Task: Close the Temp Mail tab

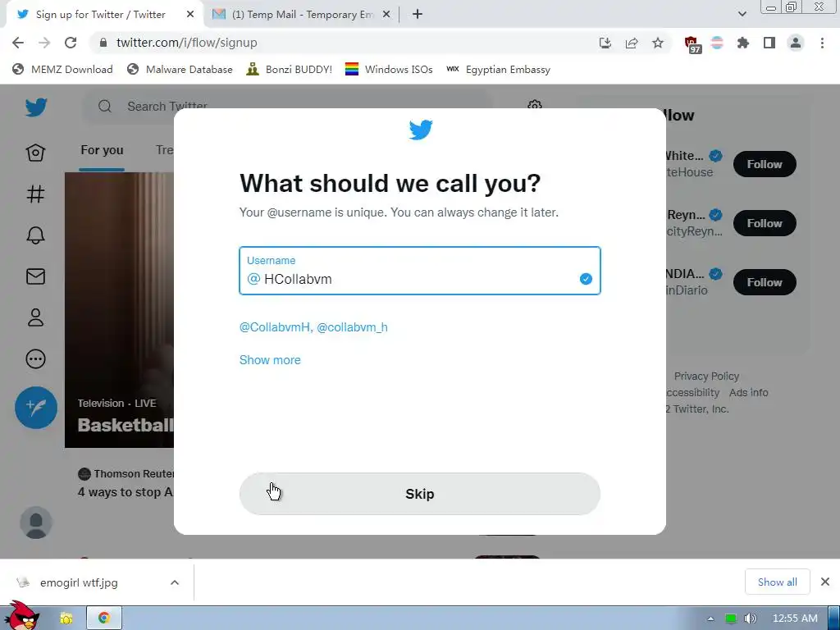Action: pos(386,15)
